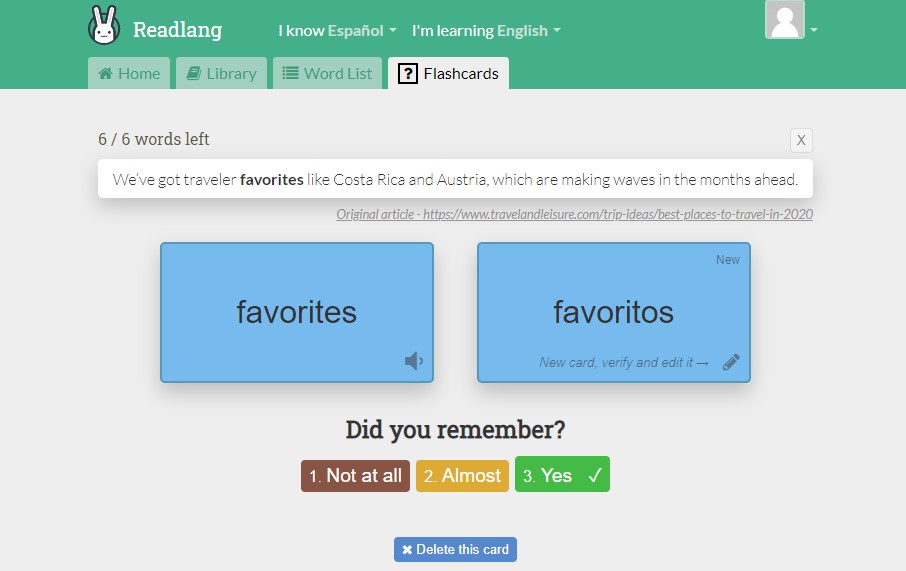Open the Library tab

[222, 73]
